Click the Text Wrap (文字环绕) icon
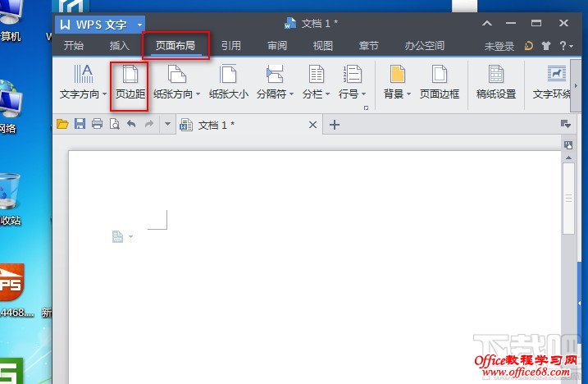The image size is (588, 384). point(557,74)
